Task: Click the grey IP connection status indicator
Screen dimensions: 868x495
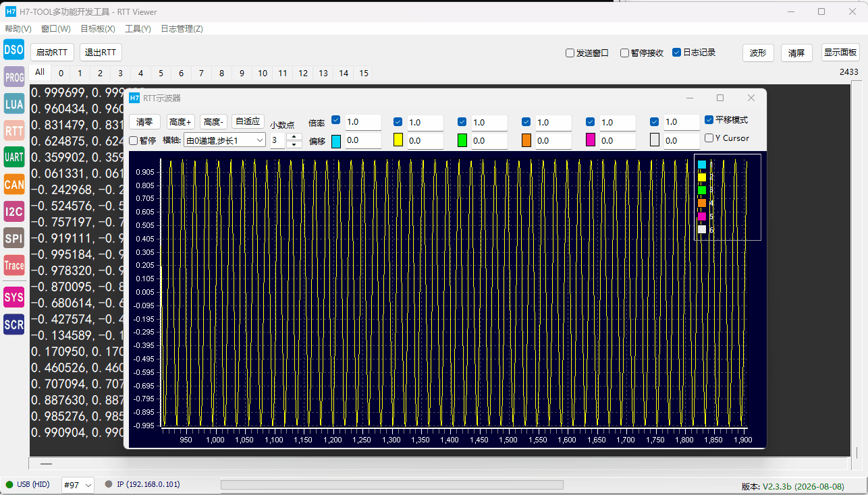Action: coord(108,484)
